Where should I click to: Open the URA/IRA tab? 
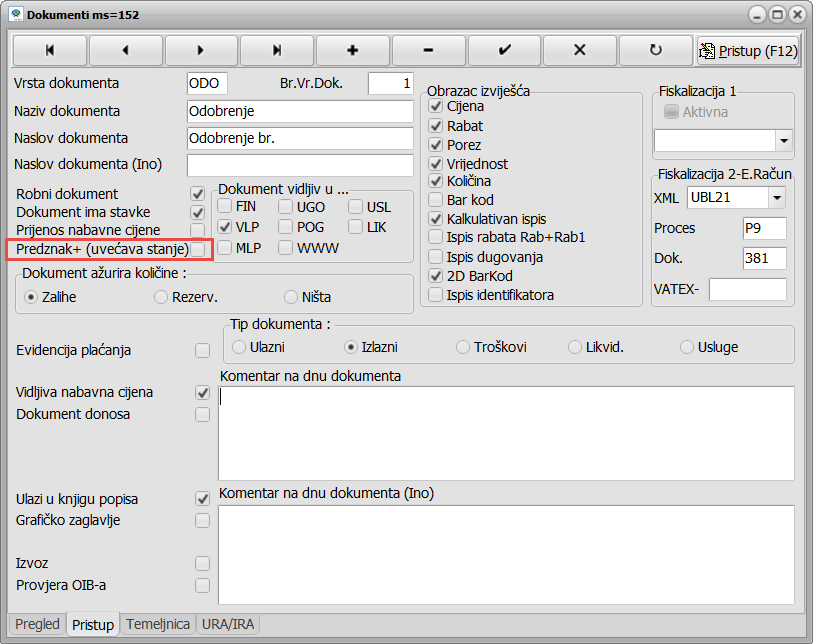(229, 624)
